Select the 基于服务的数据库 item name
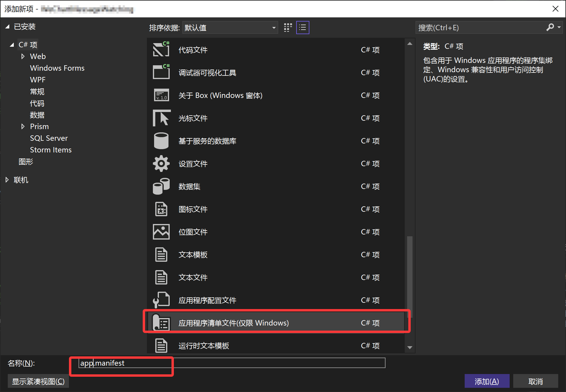The width and height of the screenshot is (566, 392). 207,141
